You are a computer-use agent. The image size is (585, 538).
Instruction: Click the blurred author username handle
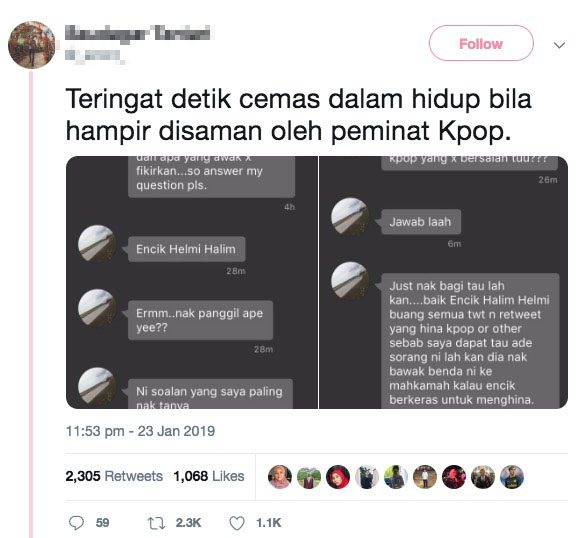click(x=93, y=55)
